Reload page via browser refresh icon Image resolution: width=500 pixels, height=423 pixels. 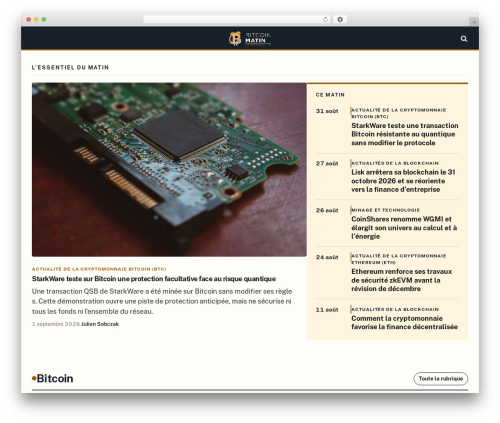point(325,19)
